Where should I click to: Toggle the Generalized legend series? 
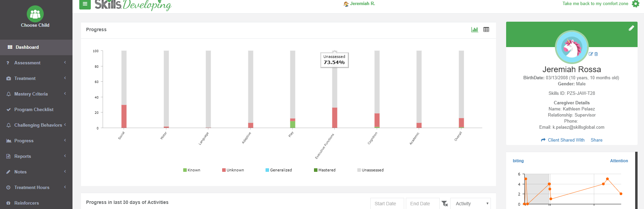click(278, 170)
